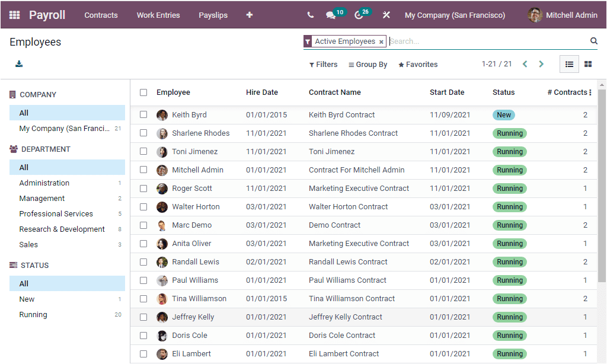
Task: Expand the Favorites dropdown
Action: 417,64
